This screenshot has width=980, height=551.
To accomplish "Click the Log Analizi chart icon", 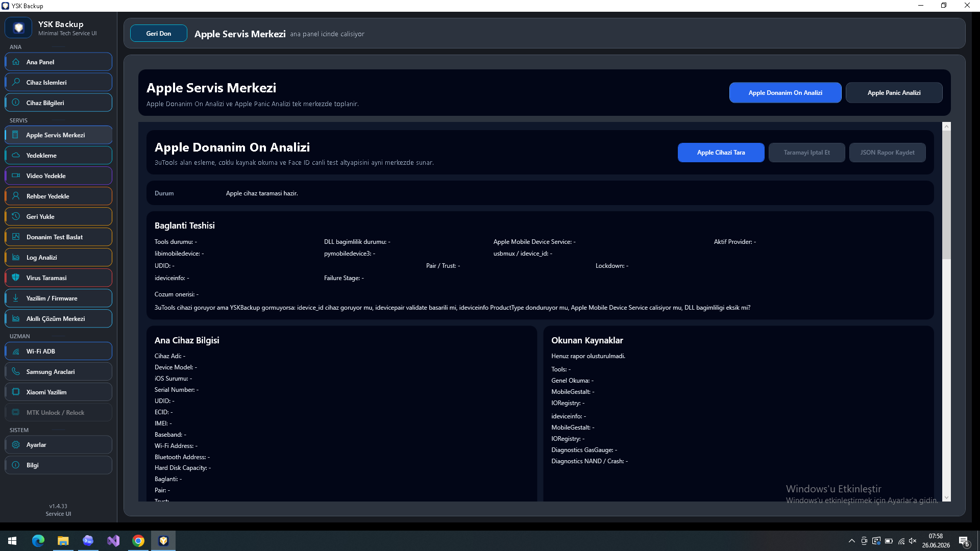I will (16, 258).
